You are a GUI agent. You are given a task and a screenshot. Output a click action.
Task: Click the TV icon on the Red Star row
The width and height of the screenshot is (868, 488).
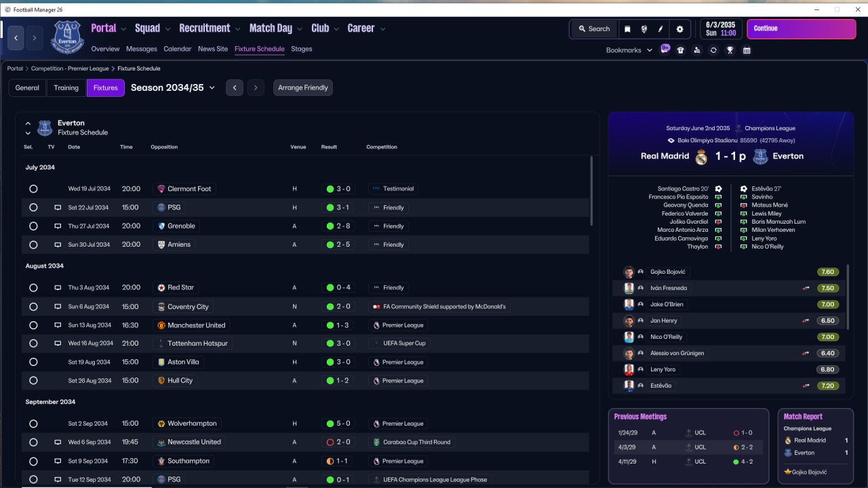pyautogui.click(x=58, y=288)
